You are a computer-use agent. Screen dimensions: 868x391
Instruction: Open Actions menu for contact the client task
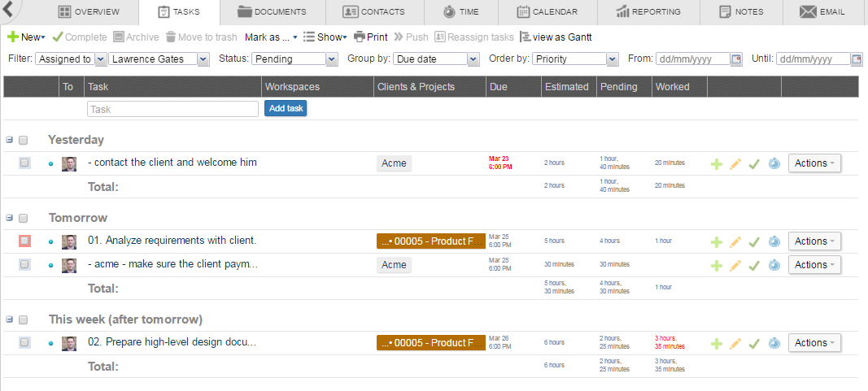click(814, 163)
